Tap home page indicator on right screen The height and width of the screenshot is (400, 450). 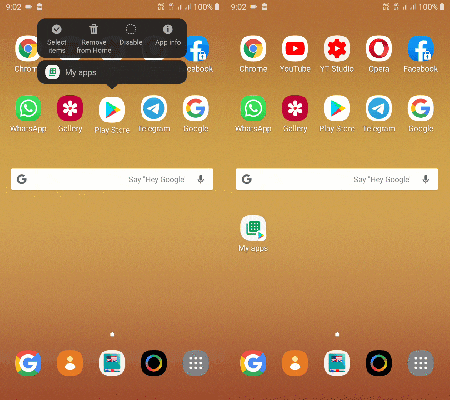click(337, 334)
